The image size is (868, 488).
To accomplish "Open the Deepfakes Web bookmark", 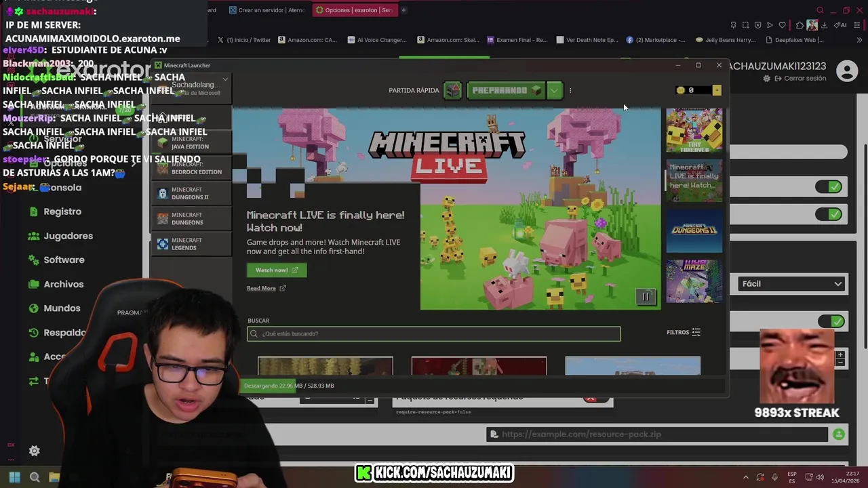I will pos(795,40).
